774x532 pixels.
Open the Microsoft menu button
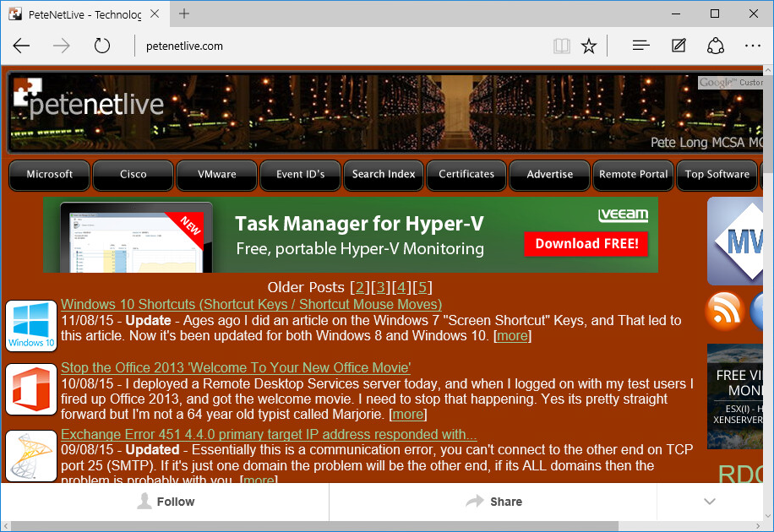tap(49, 175)
